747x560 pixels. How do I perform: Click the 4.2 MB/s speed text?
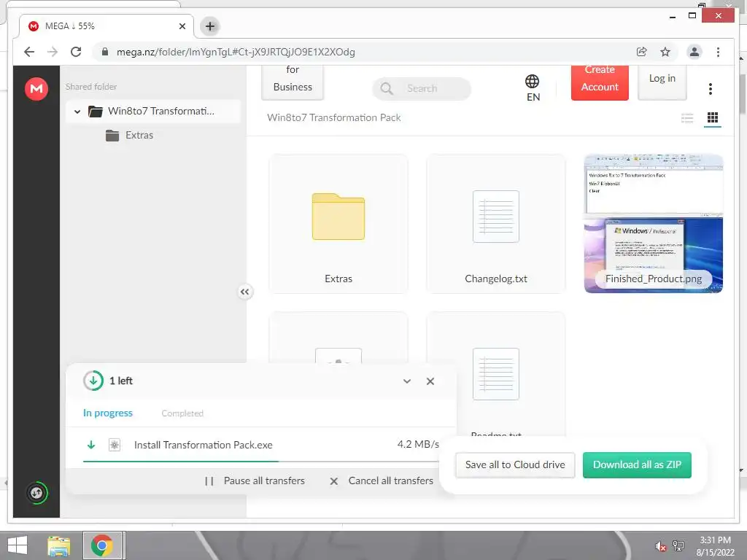[x=418, y=444]
